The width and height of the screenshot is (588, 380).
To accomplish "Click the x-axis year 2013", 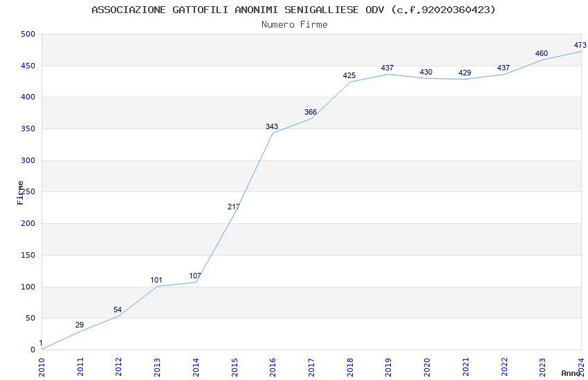I will [157, 367].
